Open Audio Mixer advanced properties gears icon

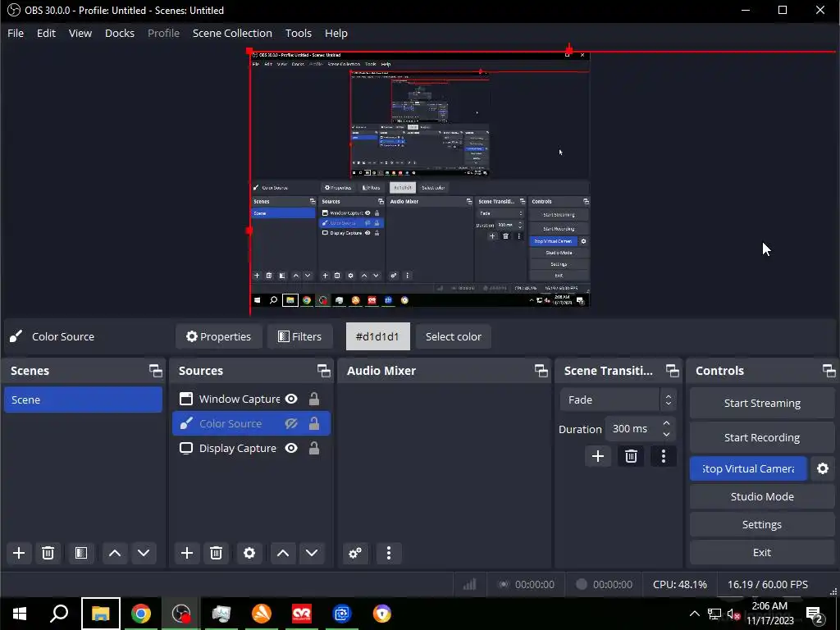(355, 553)
